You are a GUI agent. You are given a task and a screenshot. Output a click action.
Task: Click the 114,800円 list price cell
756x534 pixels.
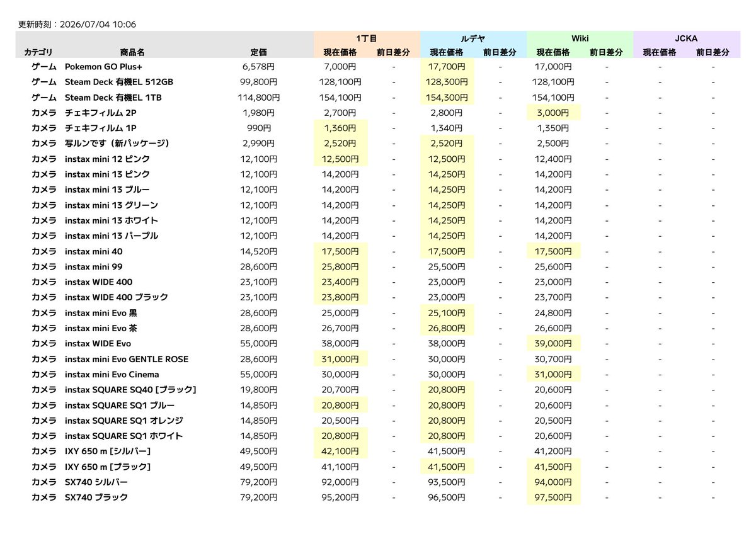258,97
